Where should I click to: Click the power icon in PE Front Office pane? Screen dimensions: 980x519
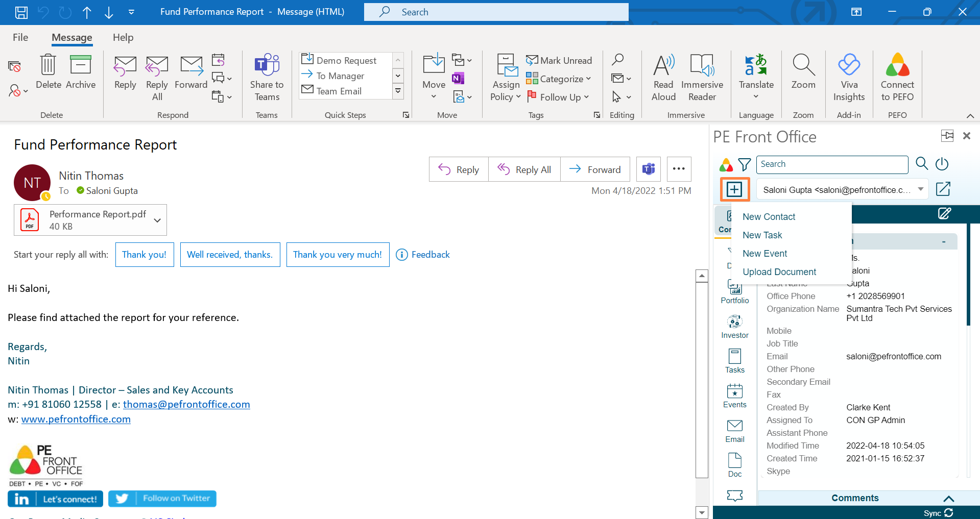coord(942,164)
